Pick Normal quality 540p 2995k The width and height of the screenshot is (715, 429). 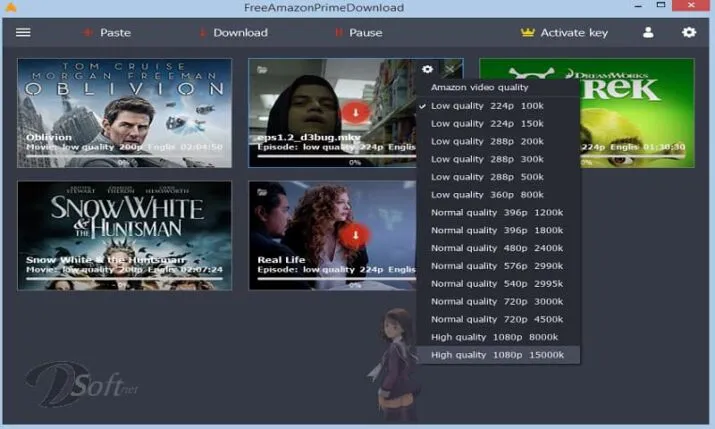tap(498, 284)
